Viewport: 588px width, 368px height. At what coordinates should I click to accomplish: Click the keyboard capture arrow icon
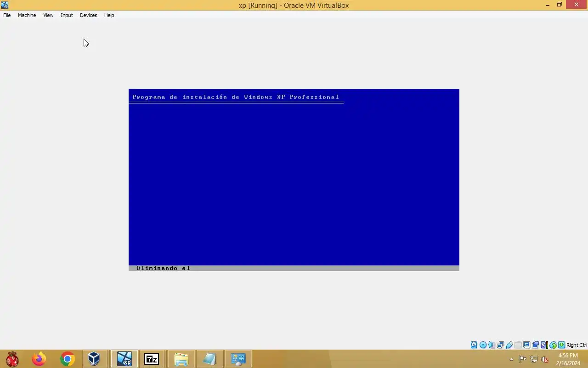click(x=561, y=345)
